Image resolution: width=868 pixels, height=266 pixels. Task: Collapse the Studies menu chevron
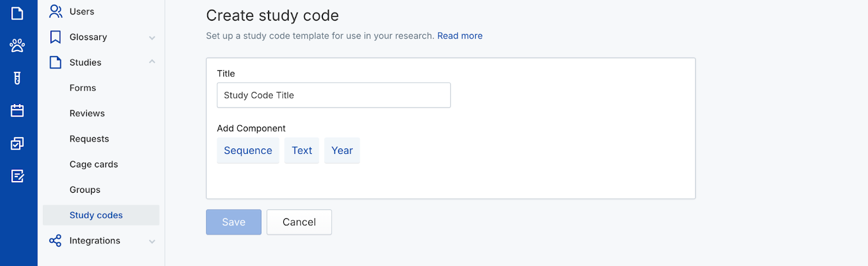tap(152, 62)
